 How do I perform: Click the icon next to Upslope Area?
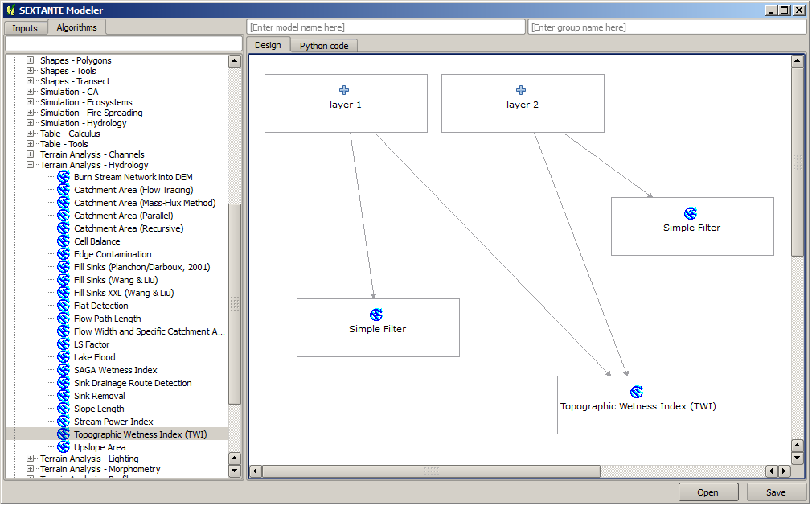coord(64,447)
